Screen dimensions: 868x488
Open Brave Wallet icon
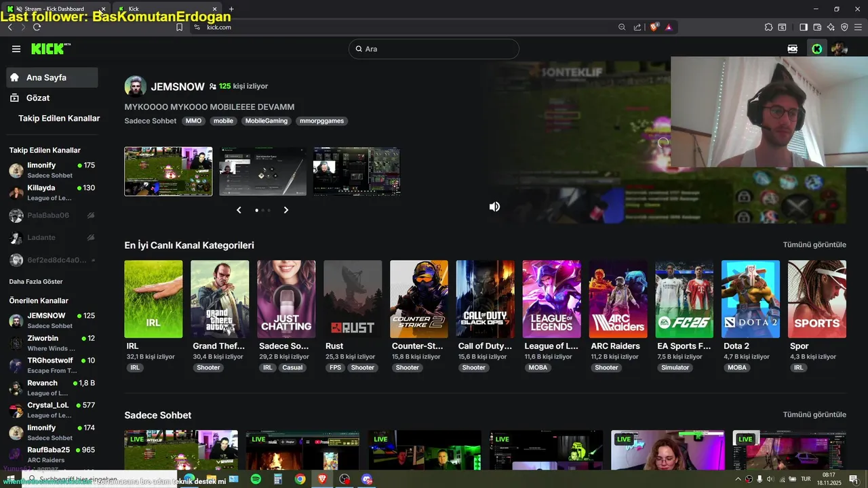click(x=817, y=27)
